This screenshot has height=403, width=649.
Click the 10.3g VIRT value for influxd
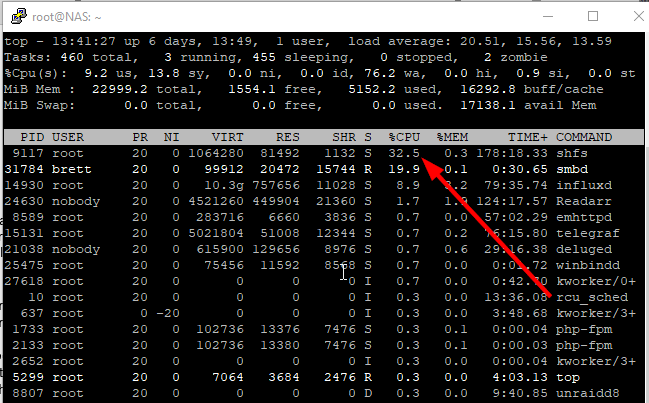[x=224, y=185]
